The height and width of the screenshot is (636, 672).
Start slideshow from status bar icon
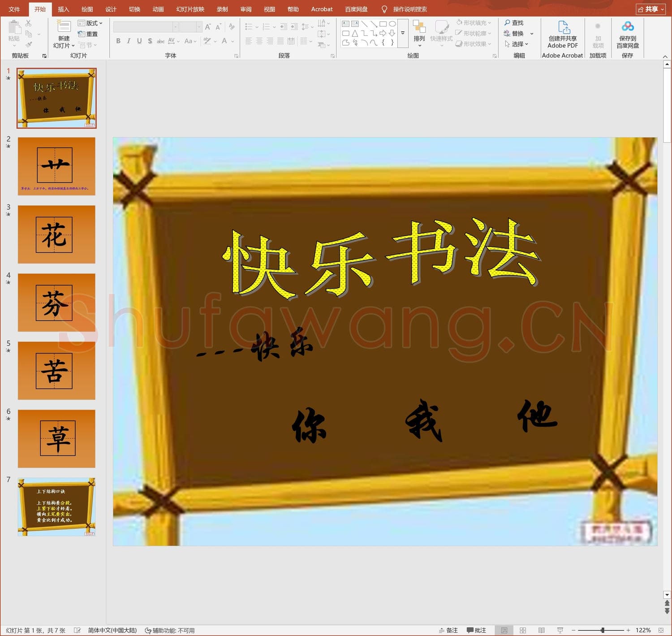560,630
